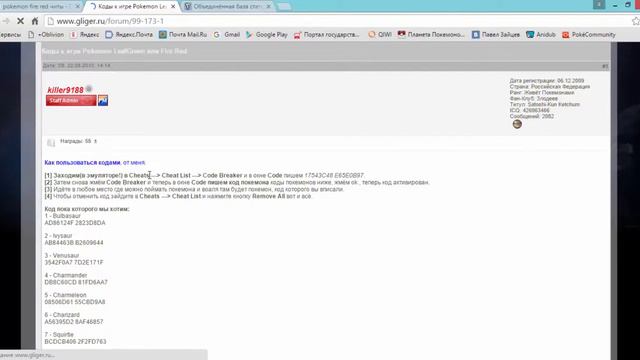This screenshot has height=360, width=640.
Task: Click the '2 - Ivysaur' line
Action: click(x=58, y=236)
